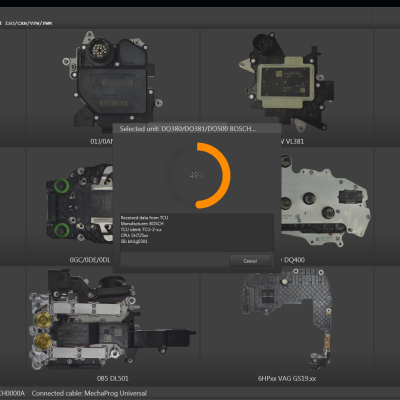Click the 0GC/0DE/0DL label
The height and width of the screenshot is (400, 400).
point(90,260)
